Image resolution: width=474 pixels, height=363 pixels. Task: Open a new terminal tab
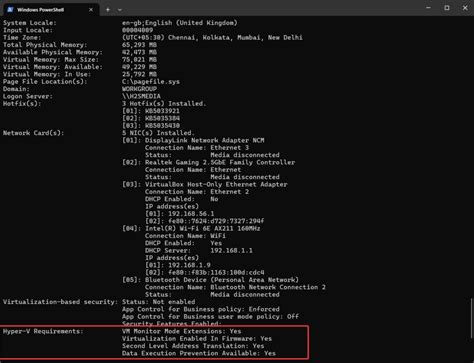[x=108, y=10]
